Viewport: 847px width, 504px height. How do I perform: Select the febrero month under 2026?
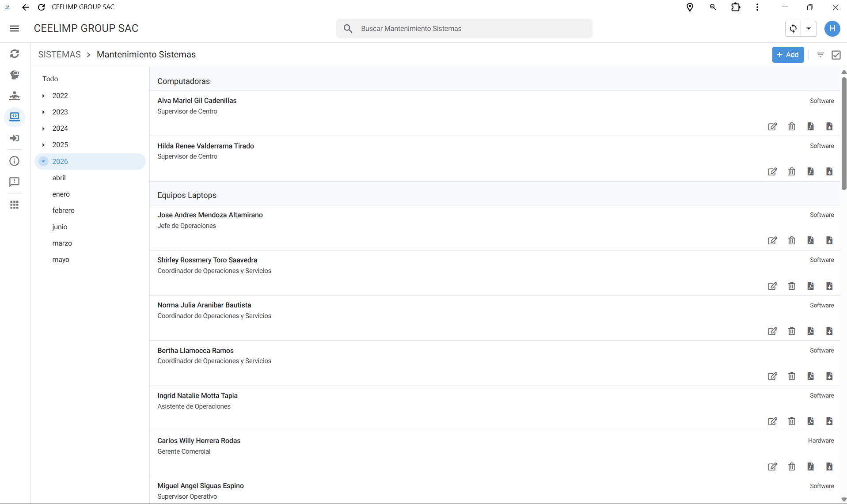pos(63,211)
